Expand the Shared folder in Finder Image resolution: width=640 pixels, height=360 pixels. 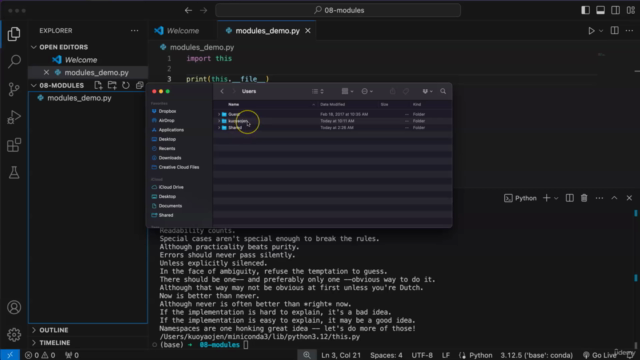[219, 128]
